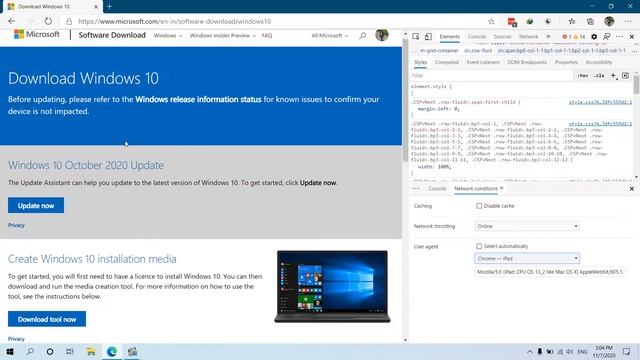Close the Network conditions drawer tab

pyautogui.click(x=502, y=188)
